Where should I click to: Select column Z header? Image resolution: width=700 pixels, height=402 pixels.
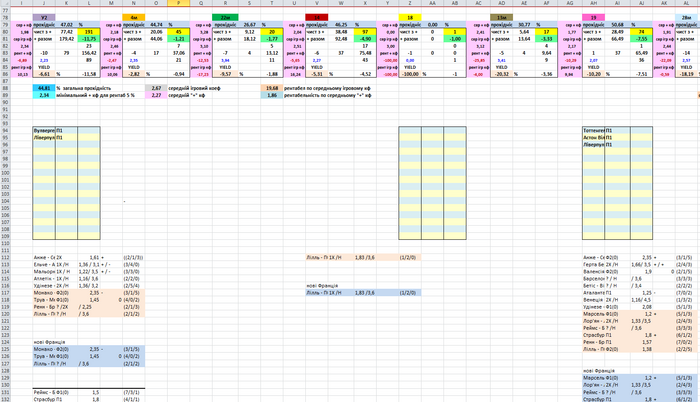410,3
